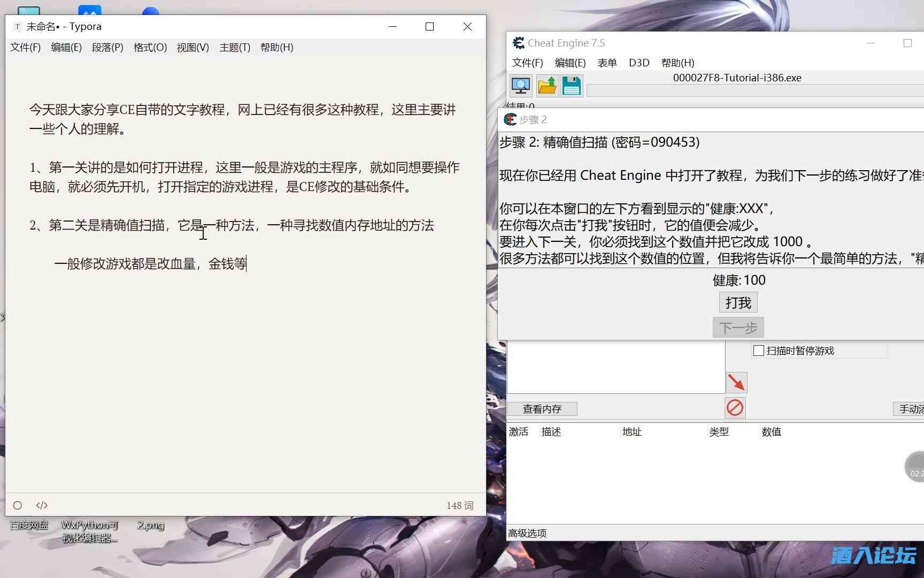Open the D3D menu in Cheat Engine
Image resolution: width=924 pixels, height=578 pixels.
pyautogui.click(x=639, y=63)
